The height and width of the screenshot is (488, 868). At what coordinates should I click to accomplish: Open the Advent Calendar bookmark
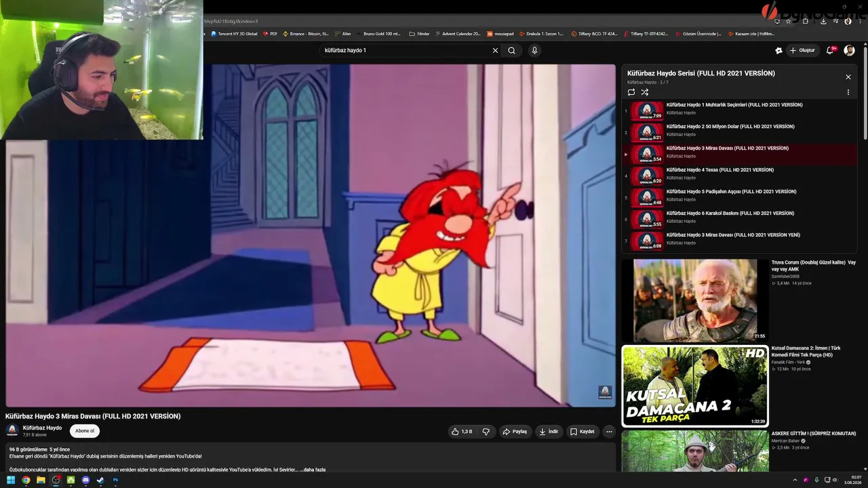pos(458,33)
